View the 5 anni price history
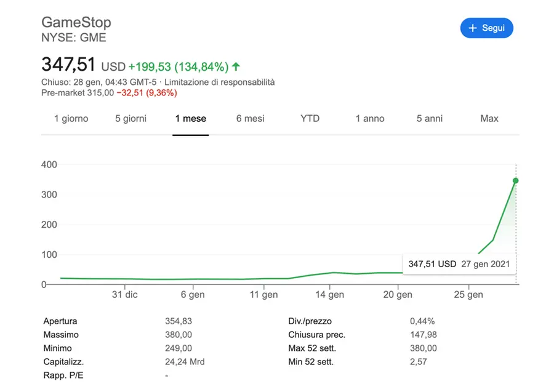This screenshot has height=392, width=554. (x=429, y=118)
